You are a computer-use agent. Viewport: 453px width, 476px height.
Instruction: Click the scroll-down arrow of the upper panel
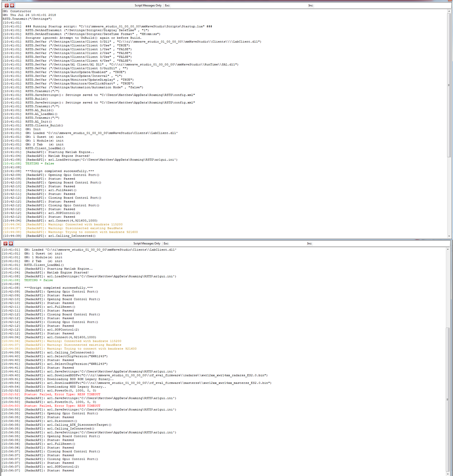point(449,236)
